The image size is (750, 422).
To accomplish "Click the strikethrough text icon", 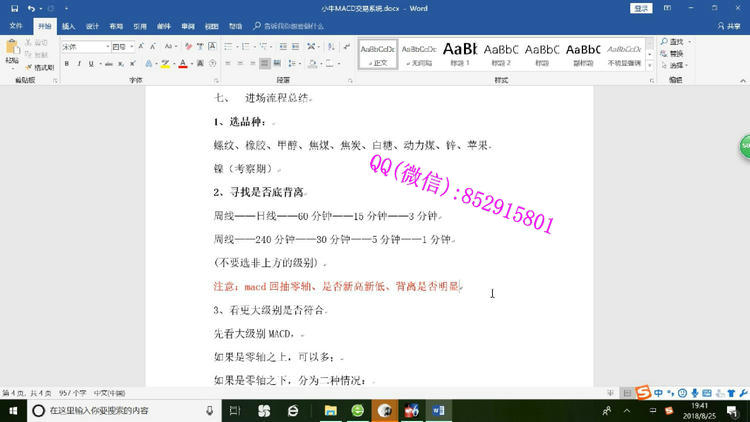I will point(108,64).
